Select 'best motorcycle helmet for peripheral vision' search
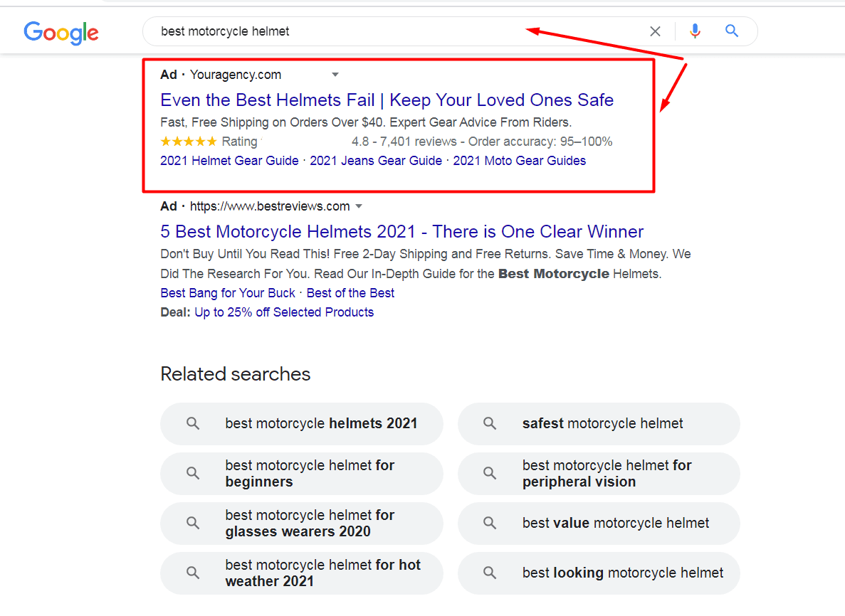 tap(599, 473)
